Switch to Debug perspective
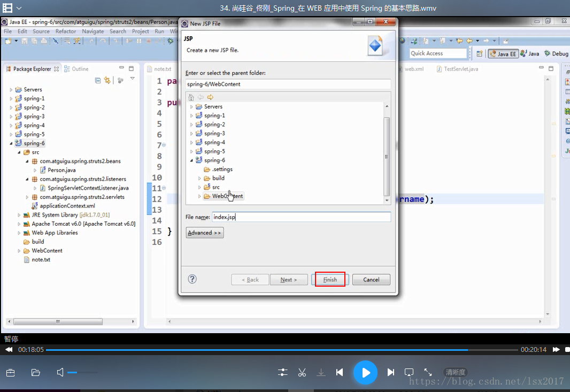 (x=556, y=53)
